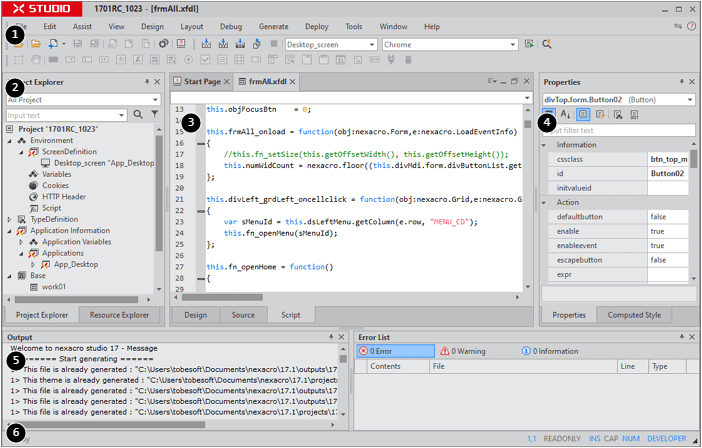Switch to the Source tab
Image resolution: width=702 pixels, height=448 pixels.
[x=243, y=314]
